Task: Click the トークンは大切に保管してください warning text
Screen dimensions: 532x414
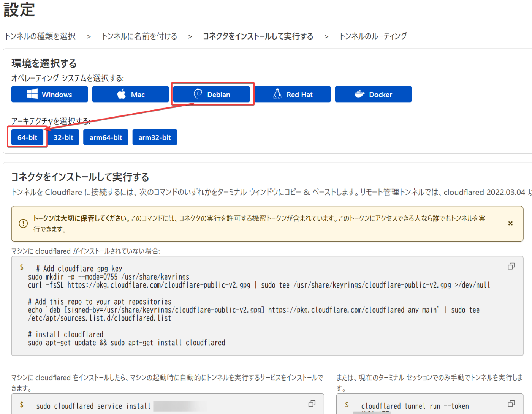Action: [x=81, y=218]
